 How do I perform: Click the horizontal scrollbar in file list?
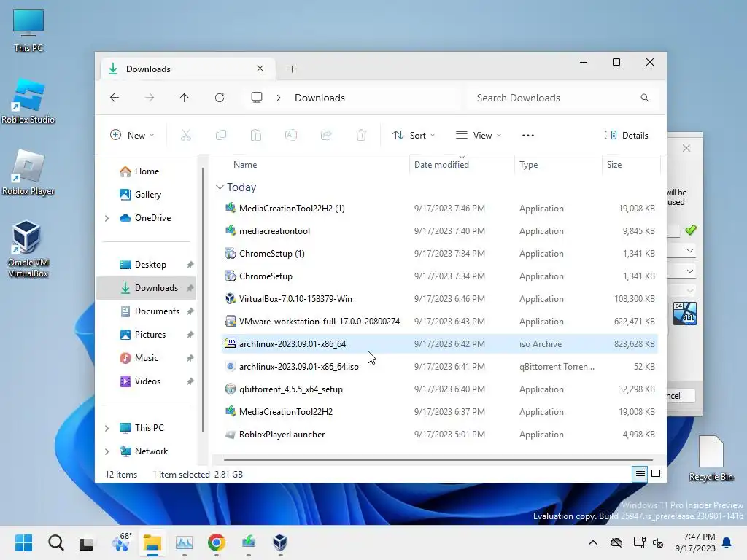(438, 460)
